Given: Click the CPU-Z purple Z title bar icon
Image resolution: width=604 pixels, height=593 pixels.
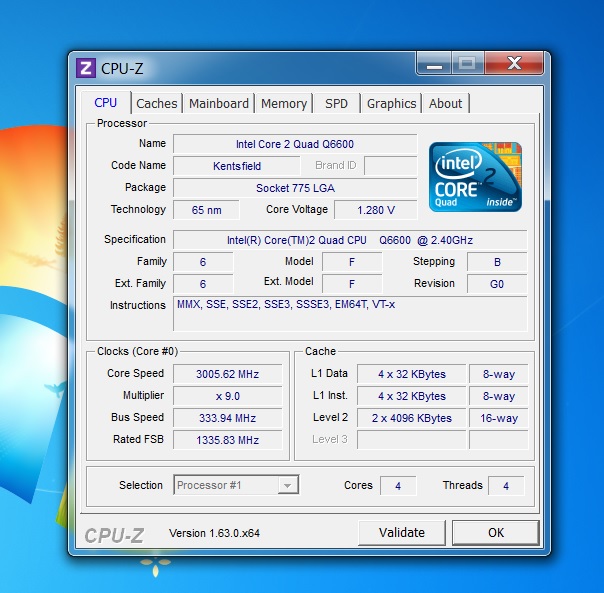Looking at the screenshot, I should [x=86, y=68].
